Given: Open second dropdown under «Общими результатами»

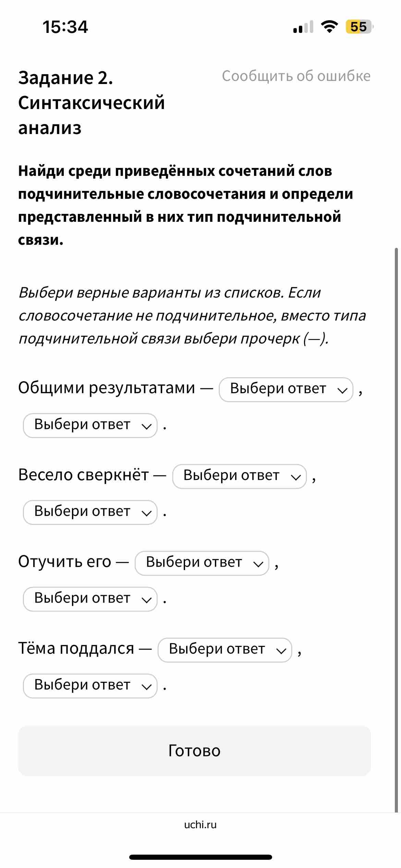Looking at the screenshot, I should (90, 425).
